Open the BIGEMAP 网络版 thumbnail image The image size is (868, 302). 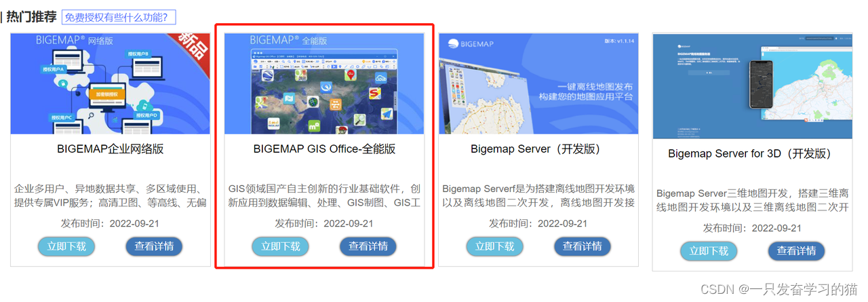click(111, 83)
